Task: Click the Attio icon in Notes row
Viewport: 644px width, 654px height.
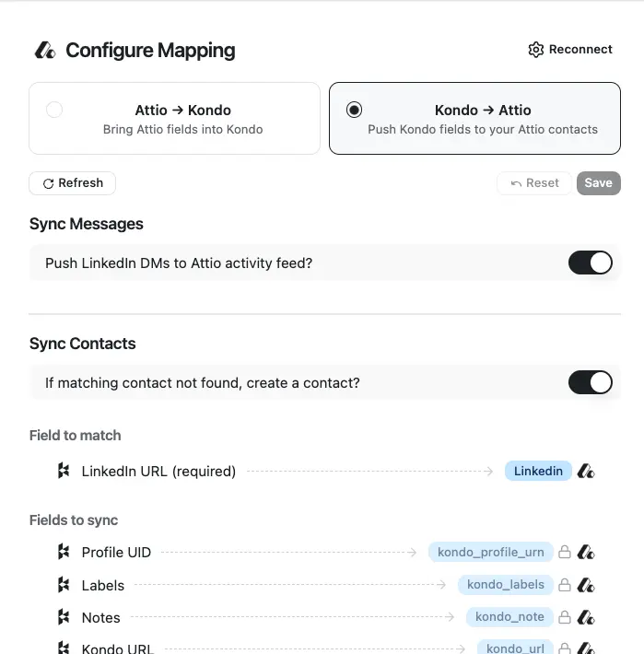Action: click(586, 617)
